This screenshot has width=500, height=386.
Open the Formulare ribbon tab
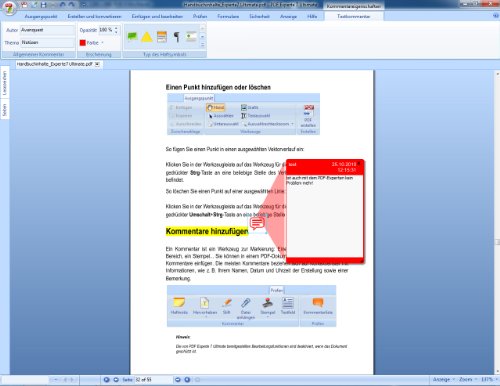(228, 16)
